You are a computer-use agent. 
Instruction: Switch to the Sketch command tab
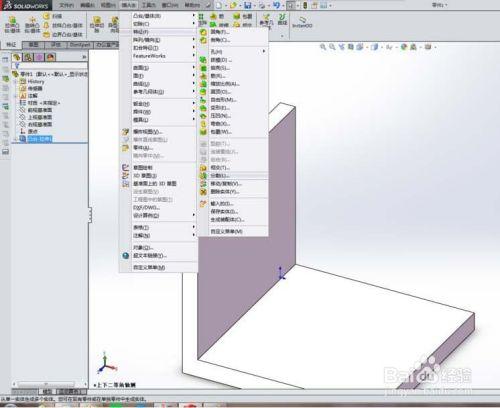click(33, 45)
